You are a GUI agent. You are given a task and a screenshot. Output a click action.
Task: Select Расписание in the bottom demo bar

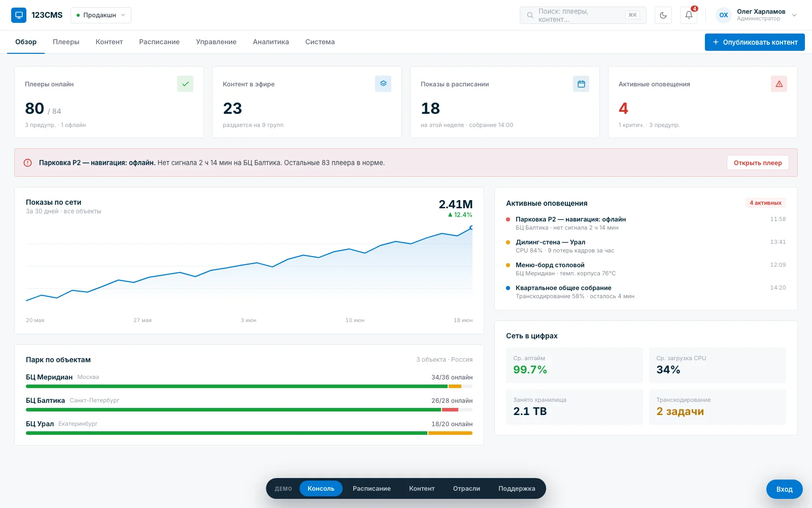coord(371,489)
